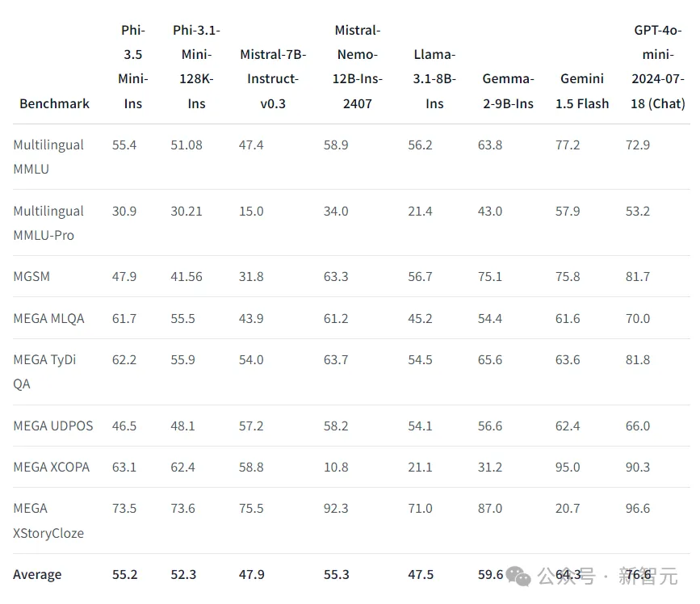Select the Mistral-Nemo-12B-Ins-2407 header
The height and width of the screenshot is (604, 700).
pos(357,67)
